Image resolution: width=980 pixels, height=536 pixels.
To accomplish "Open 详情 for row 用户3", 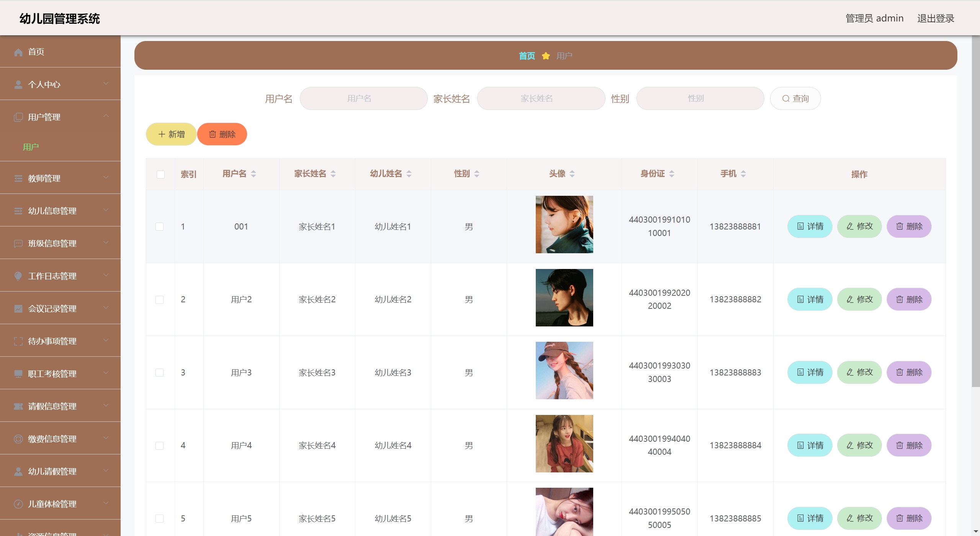I will point(810,372).
